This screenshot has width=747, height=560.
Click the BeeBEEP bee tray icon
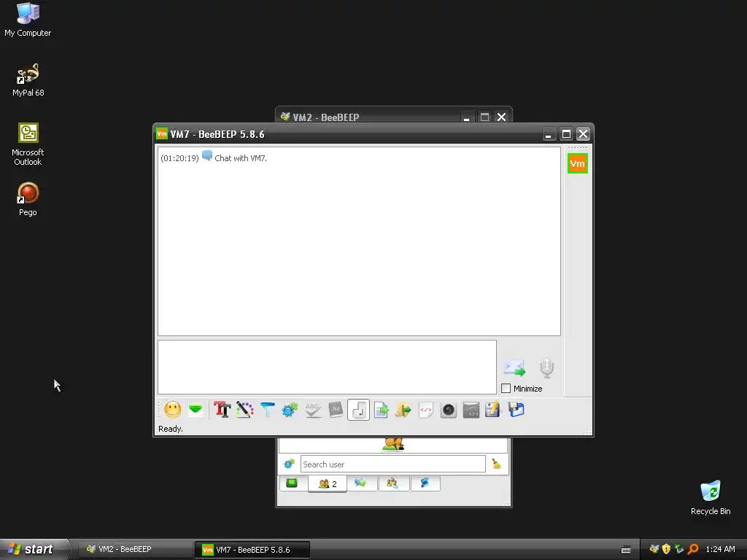[x=654, y=549]
